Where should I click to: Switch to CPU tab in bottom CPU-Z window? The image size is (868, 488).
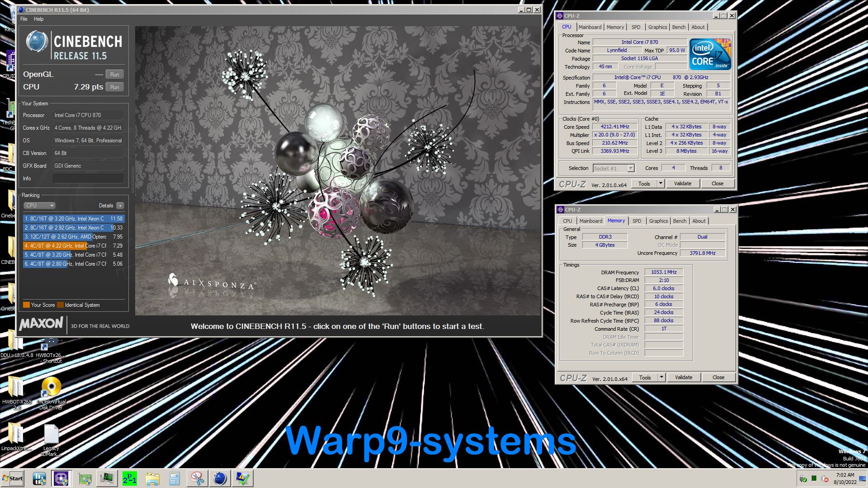(567, 221)
